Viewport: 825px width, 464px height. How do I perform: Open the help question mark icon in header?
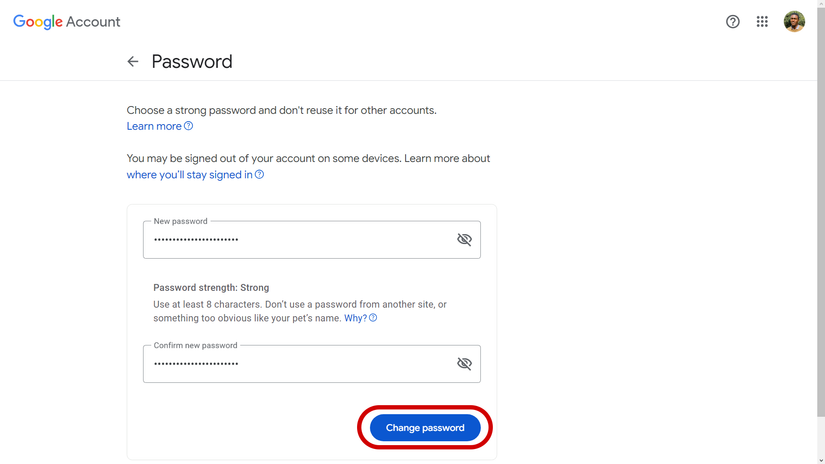(733, 22)
